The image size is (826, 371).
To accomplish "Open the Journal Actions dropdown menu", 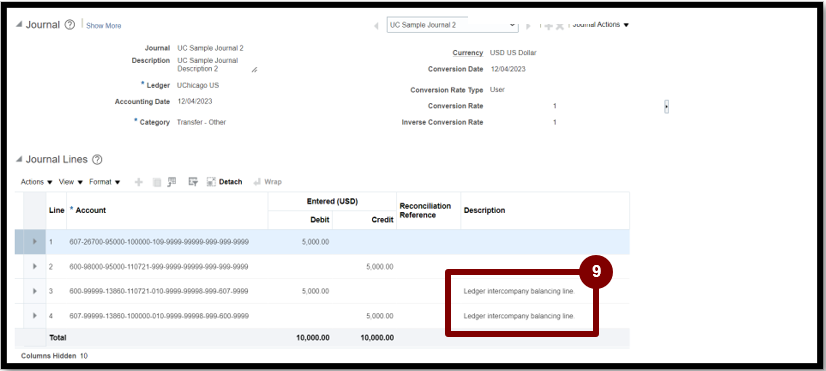I will [x=601, y=25].
